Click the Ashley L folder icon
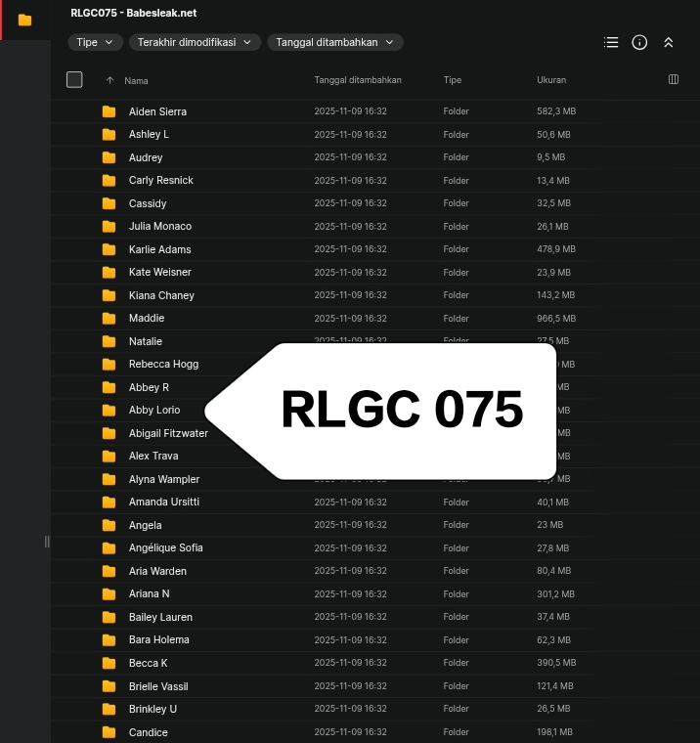 point(109,135)
